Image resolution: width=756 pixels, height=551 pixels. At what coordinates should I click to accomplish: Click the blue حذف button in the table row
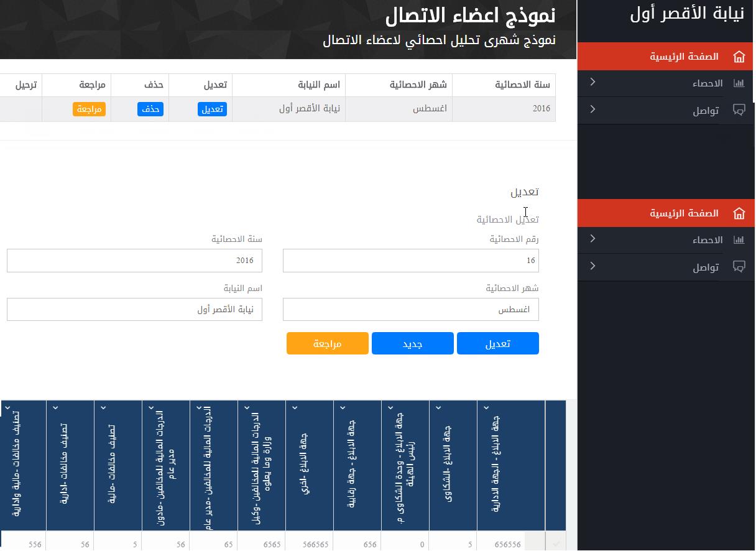150,109
